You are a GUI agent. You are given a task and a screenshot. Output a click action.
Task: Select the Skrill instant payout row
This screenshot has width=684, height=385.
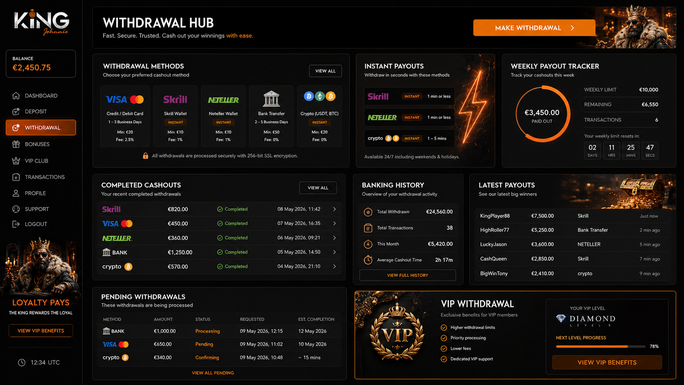tap(409, 96)
